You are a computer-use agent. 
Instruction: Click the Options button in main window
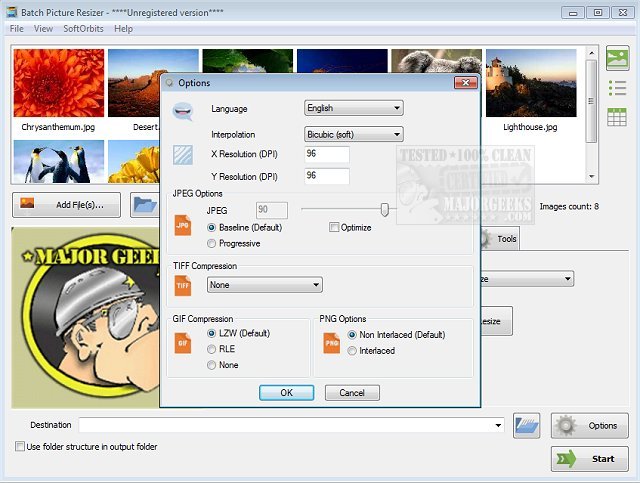[x=589, y=425]
